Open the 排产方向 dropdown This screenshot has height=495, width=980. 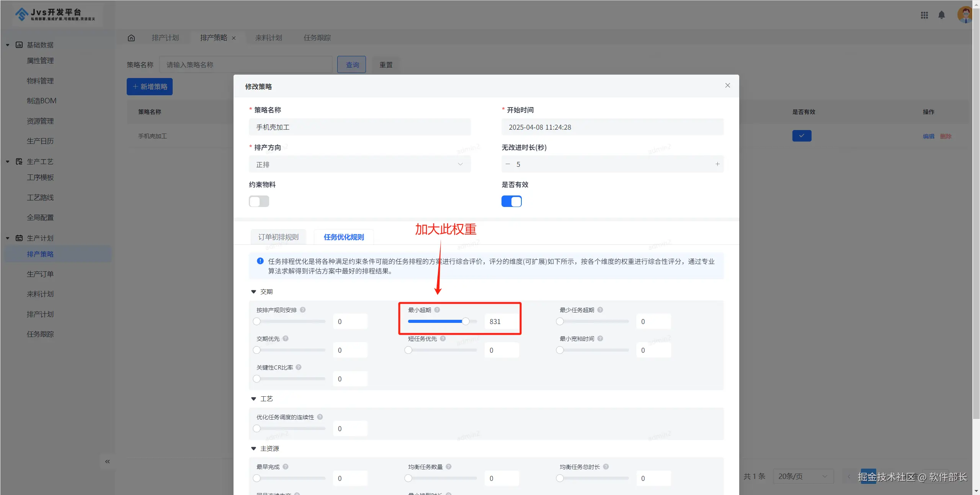(x=359, y=164)
